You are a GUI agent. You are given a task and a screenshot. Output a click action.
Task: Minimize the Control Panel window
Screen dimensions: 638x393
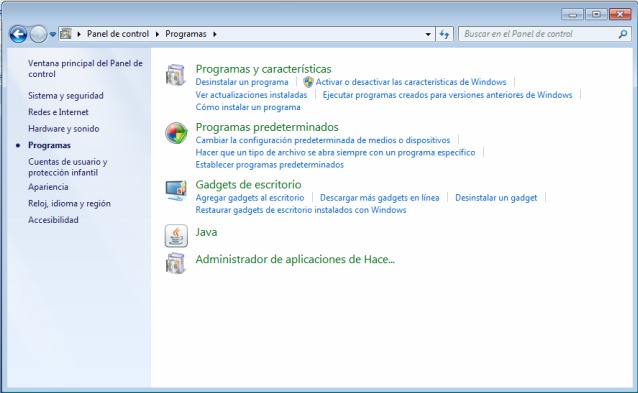tap(572, 15)
